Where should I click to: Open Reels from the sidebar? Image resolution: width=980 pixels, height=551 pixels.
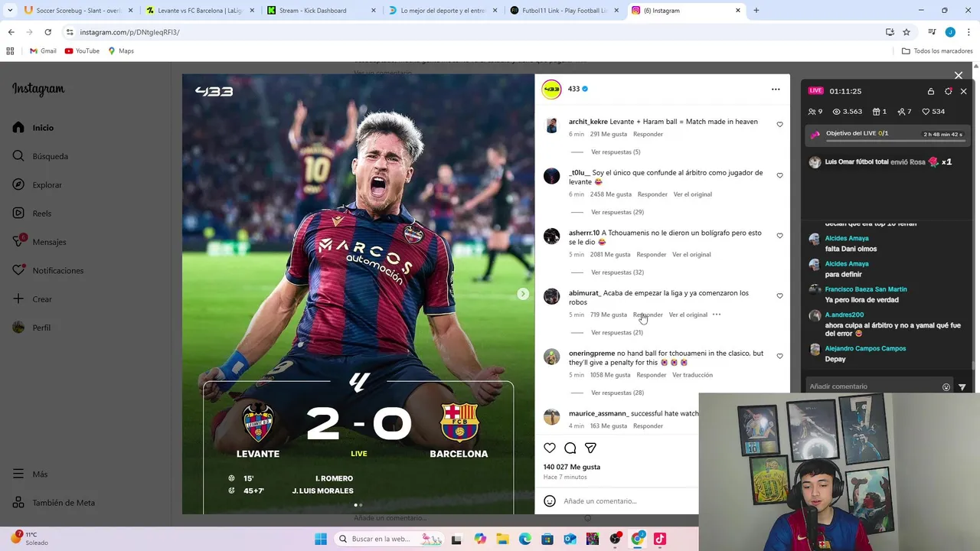click(x=31, y=214)
